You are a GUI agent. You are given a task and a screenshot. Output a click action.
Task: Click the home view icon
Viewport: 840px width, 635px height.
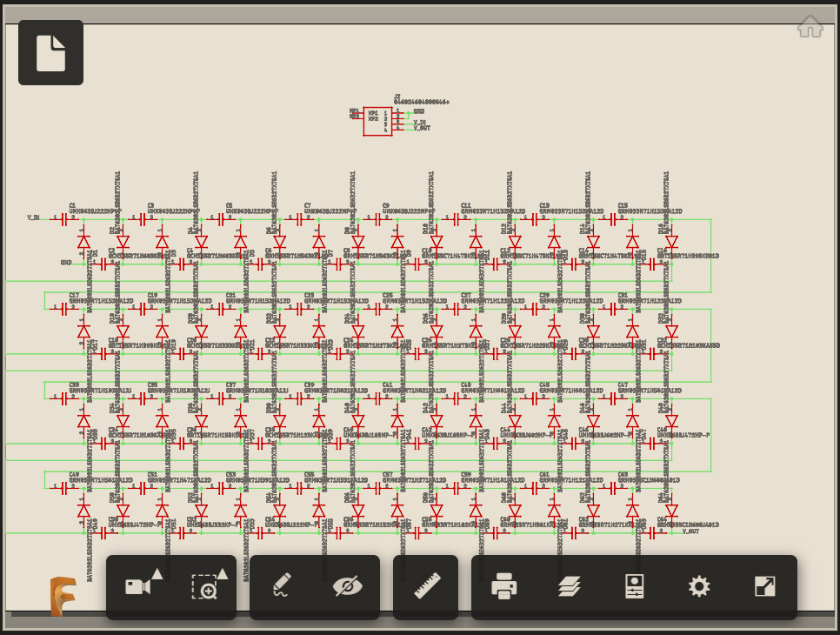coord(810,26)
